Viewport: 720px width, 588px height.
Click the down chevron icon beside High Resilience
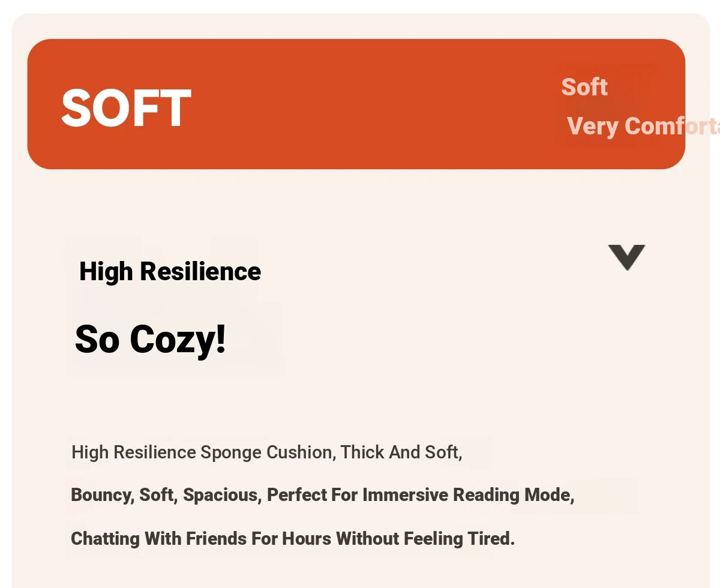[626, 257]
